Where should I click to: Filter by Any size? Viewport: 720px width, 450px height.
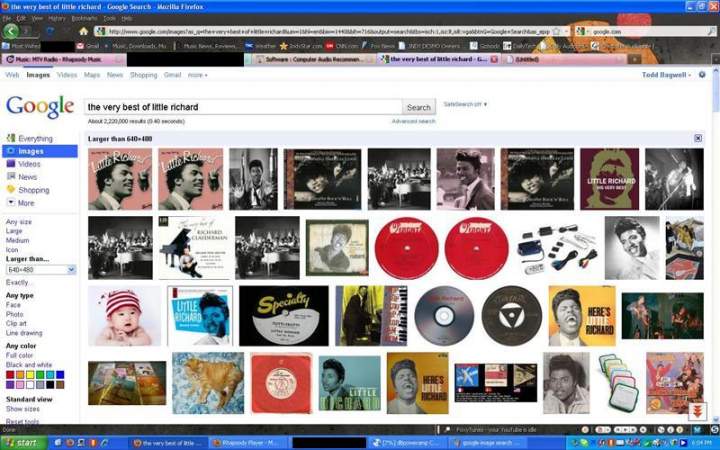point(19,222)
